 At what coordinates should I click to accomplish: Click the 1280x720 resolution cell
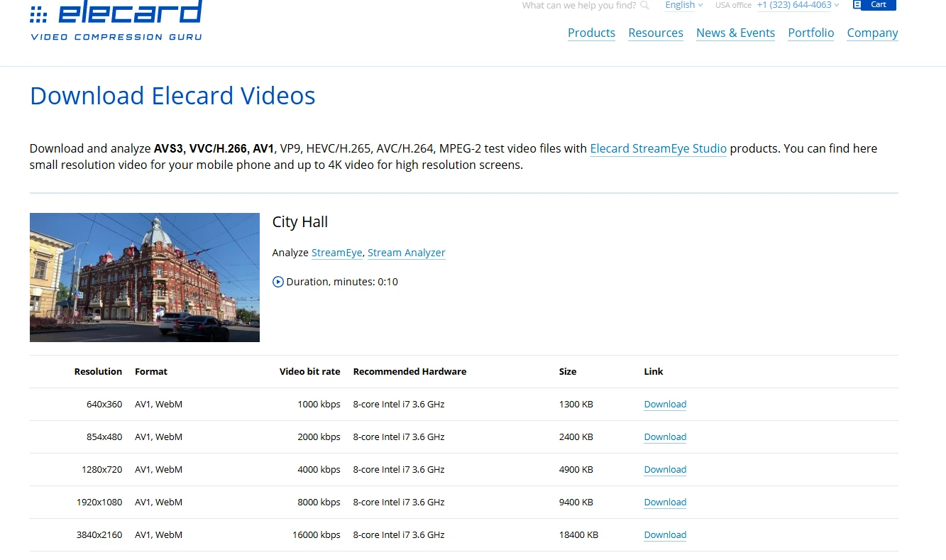tap(101, 470)
